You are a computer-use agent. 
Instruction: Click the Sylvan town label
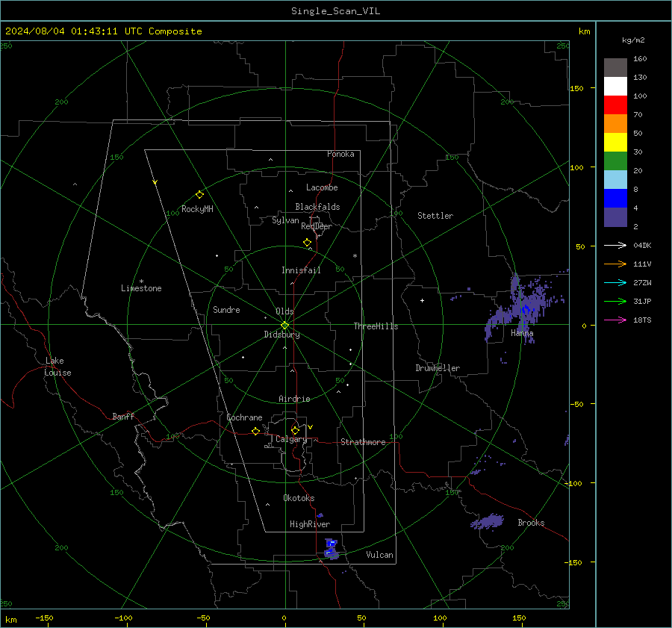285,220
